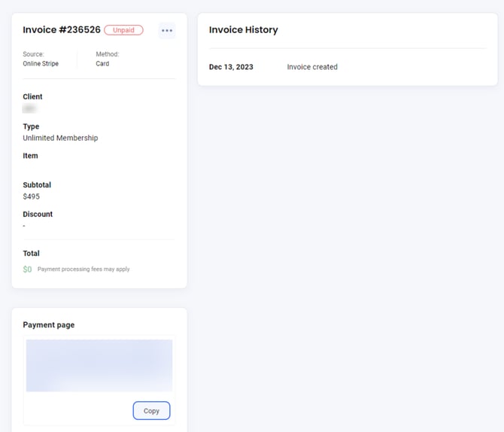
Task: Click the Payment page heading
Action: coord(49,325)
